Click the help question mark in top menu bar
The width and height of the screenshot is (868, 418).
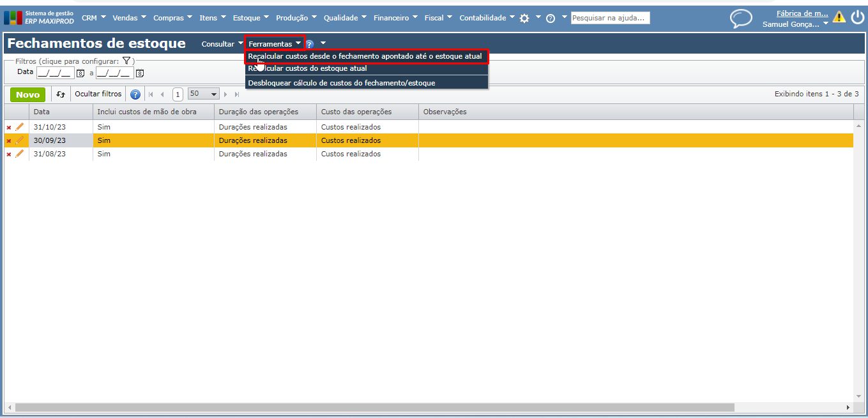pyautogui.click(x=550, y=19)
